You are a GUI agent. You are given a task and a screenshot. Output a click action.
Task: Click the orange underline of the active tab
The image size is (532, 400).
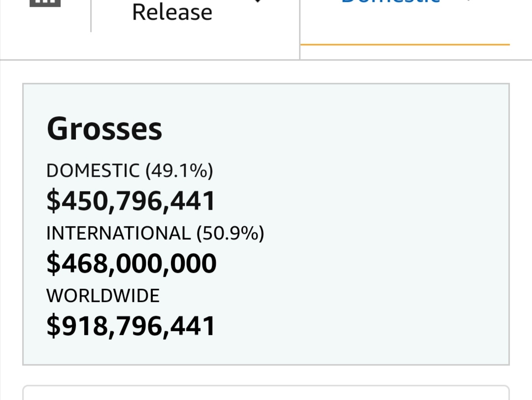point(405,44)
